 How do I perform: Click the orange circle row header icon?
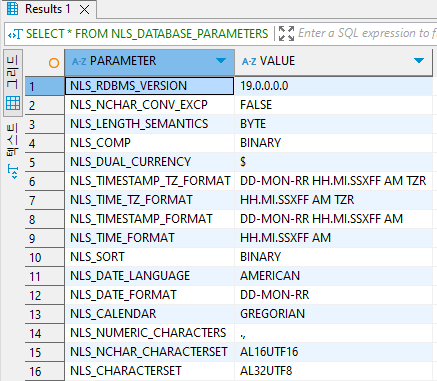pyautogui.click(x=54, y=63)
